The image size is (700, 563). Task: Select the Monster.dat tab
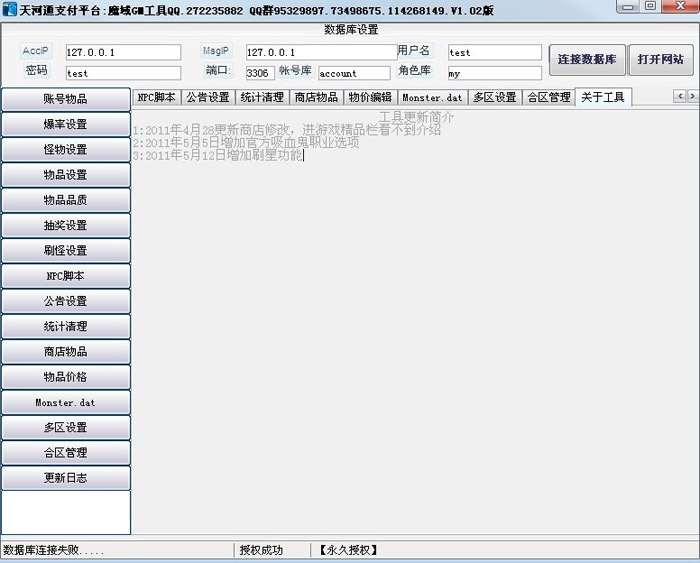pos(432,97)
